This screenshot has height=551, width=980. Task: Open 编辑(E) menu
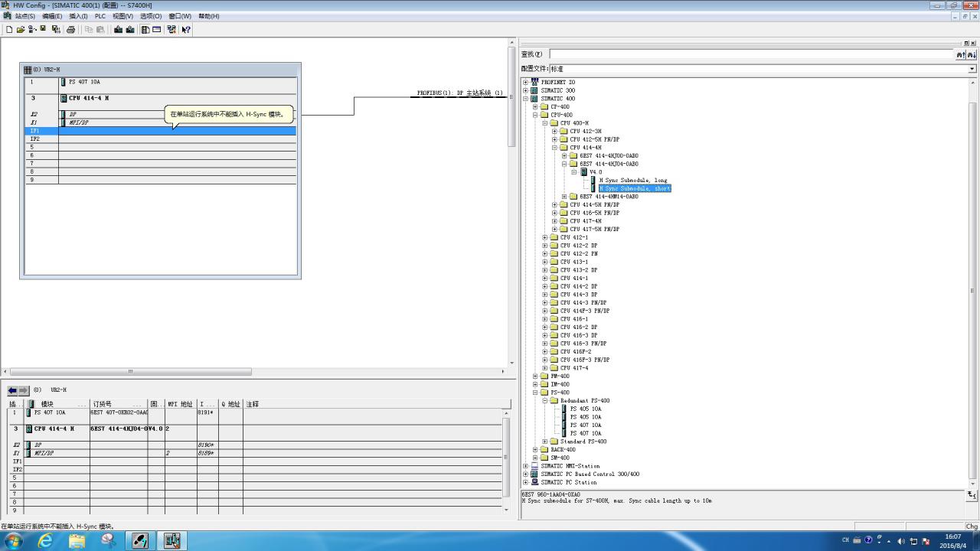point(52,16)
